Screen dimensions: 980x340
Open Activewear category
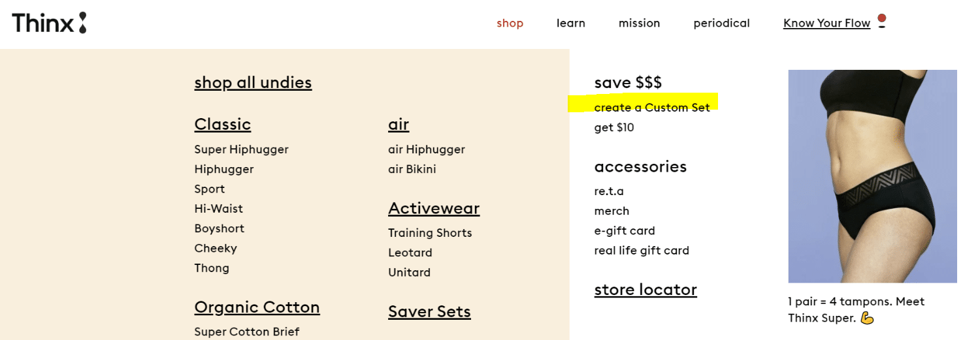433,209
